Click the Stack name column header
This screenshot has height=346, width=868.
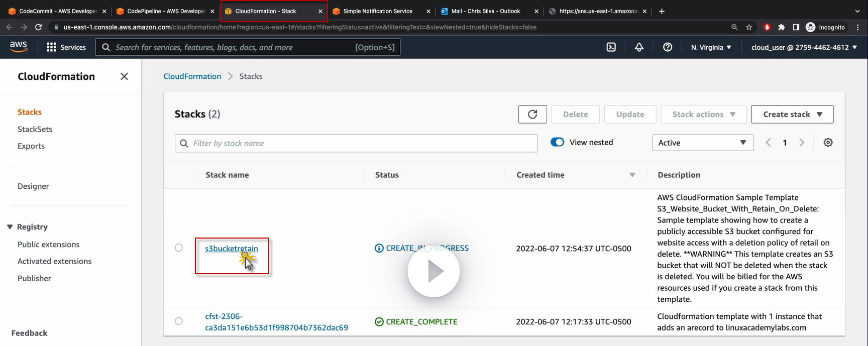pyautogui.click(x=227, y=175)
